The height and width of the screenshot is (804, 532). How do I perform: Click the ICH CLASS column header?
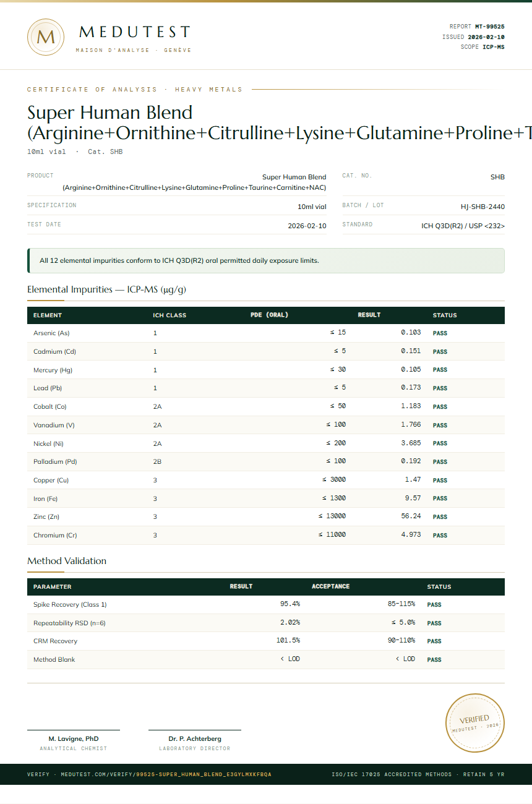pyautogui.click(x=169, y=315)
